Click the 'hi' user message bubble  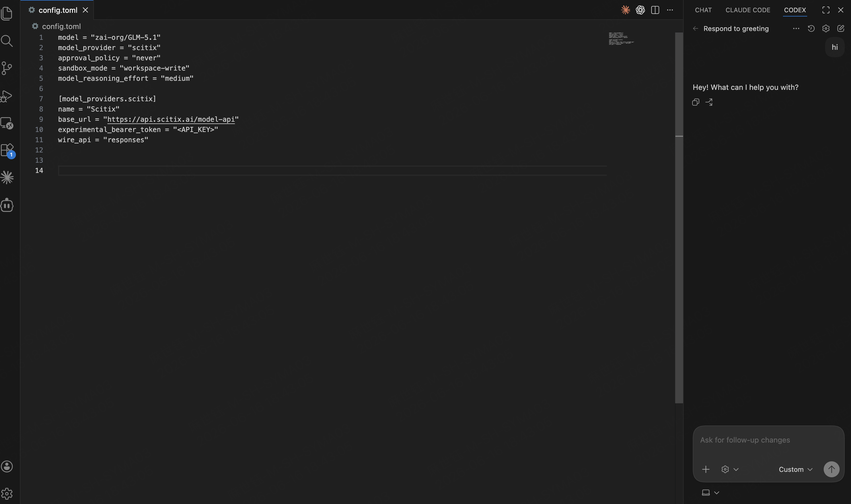(835, 47)
